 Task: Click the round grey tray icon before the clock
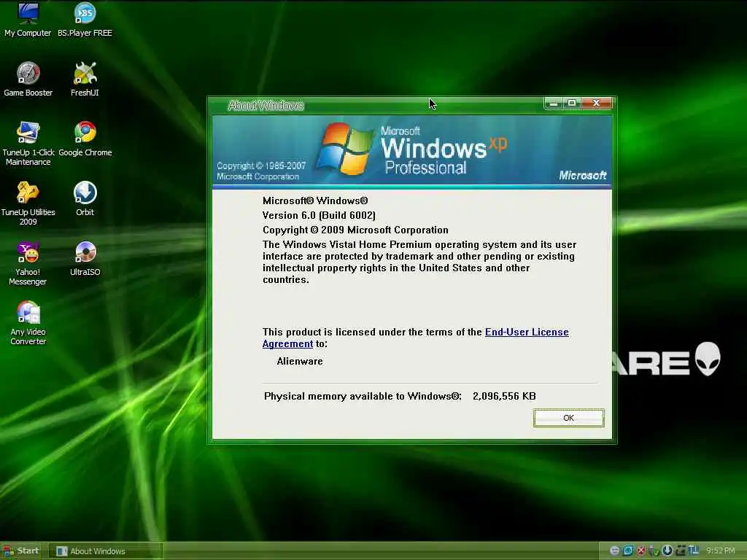(614, 551)
